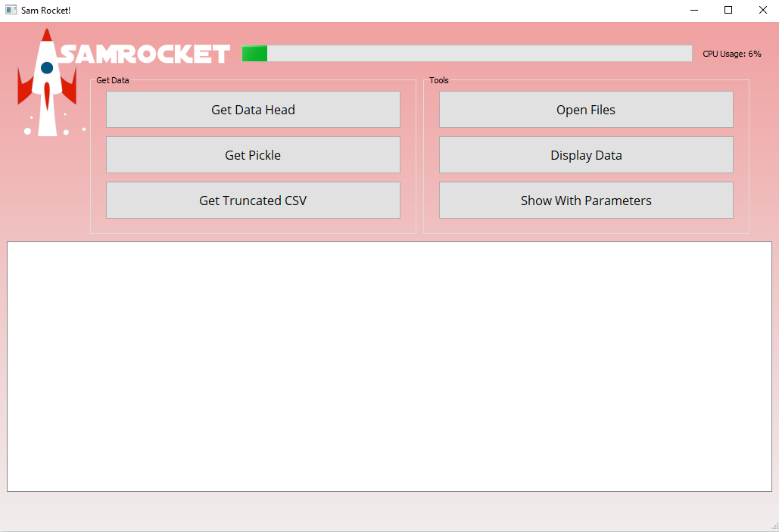The width and height of the screenshot is (779, 532).
Task: Click the Show With Parameters button
Action: tap(586, 200)
